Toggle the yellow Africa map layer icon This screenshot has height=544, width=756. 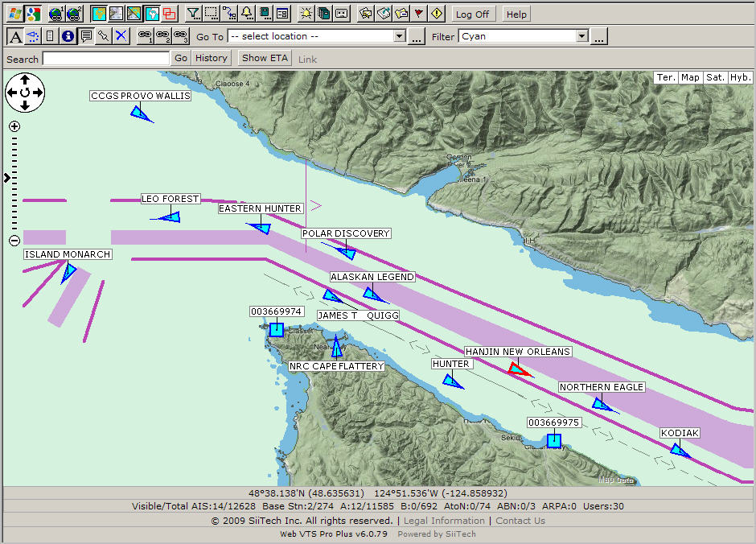pyautogui.click(x=98, y=14)
